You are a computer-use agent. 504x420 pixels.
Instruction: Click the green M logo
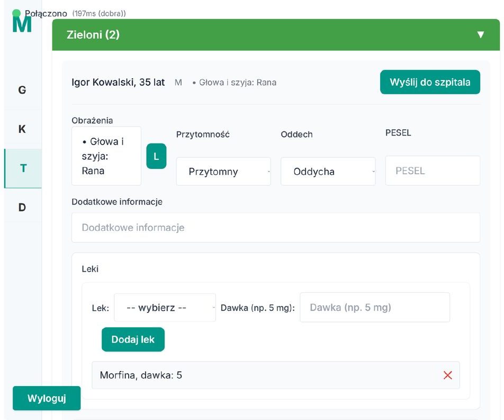click(22, 24)
